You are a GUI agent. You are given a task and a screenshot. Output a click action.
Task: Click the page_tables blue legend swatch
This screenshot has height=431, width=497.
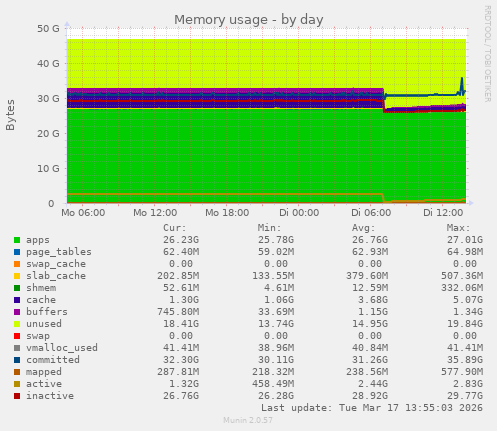17,252
